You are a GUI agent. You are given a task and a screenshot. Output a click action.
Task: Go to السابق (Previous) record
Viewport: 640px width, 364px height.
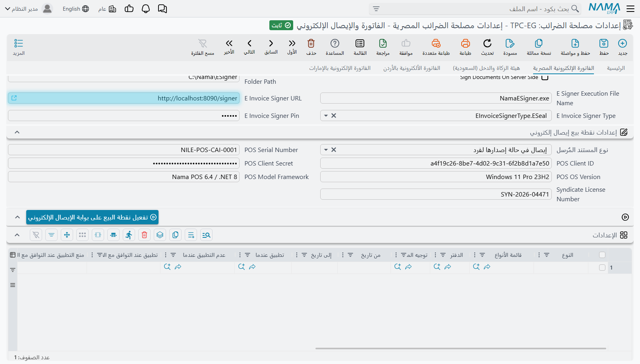coord(271,43)
